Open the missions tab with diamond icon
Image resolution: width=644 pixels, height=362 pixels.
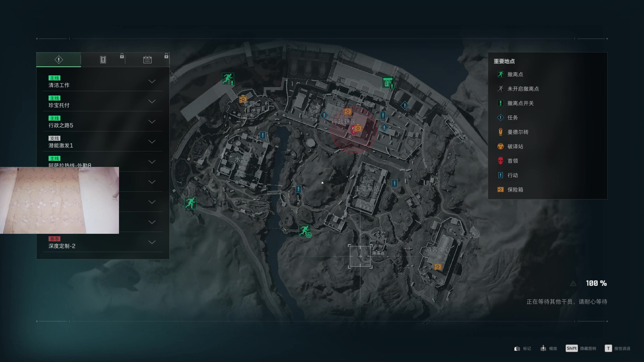point(59,60)
